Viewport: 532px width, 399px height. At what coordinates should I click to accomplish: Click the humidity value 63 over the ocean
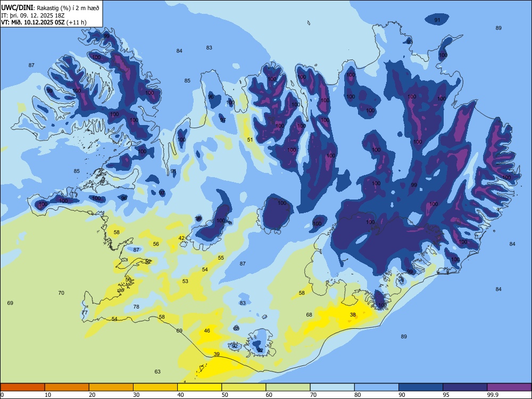tap(157, 372)
